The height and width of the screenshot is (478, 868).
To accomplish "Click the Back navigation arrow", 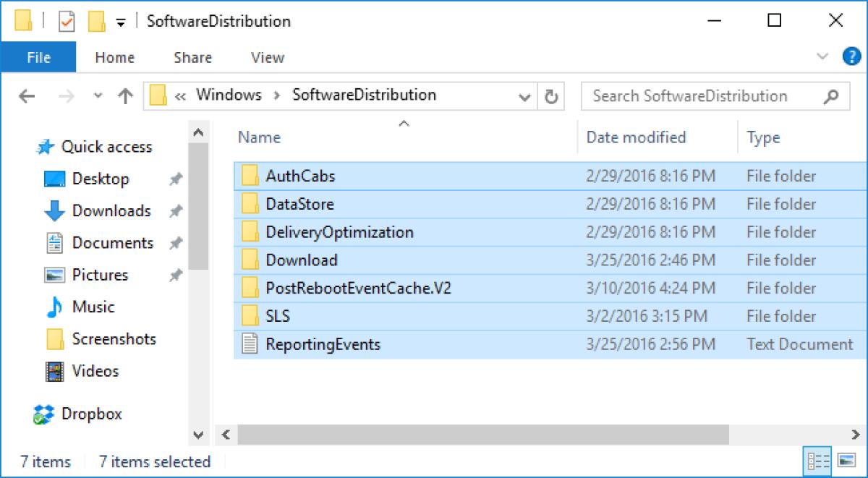I will coord(27,95).
